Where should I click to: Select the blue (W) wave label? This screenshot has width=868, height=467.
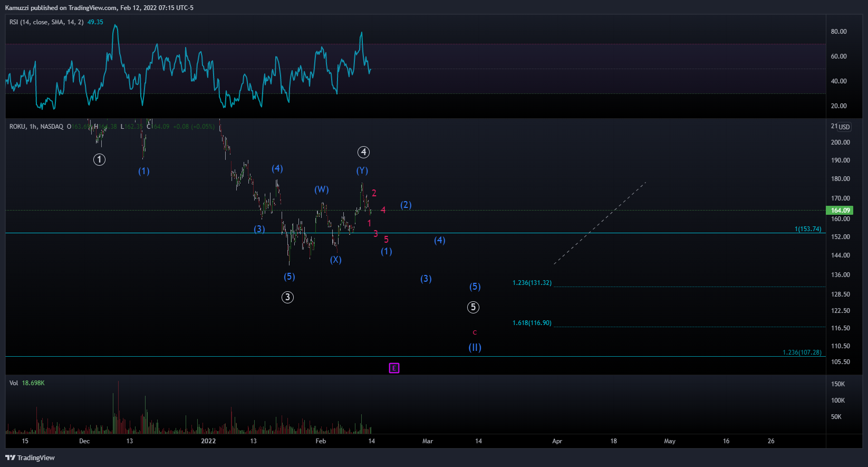click(322, 189)
